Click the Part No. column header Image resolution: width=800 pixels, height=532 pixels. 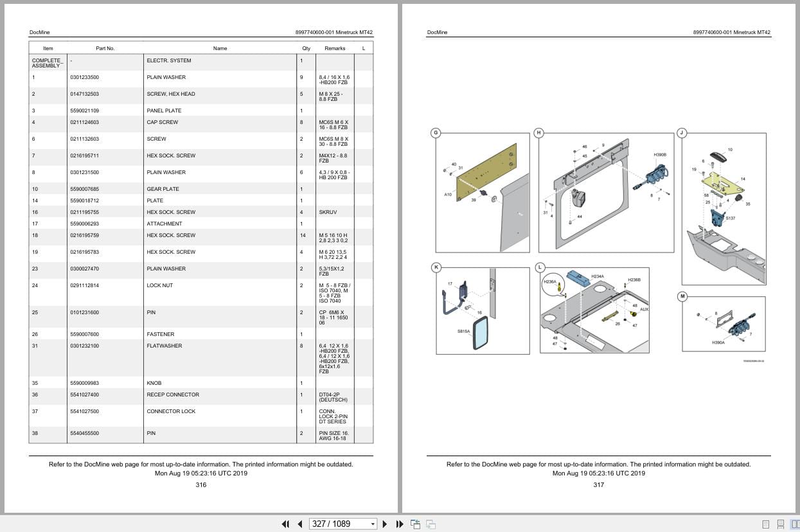coord(105,48)
